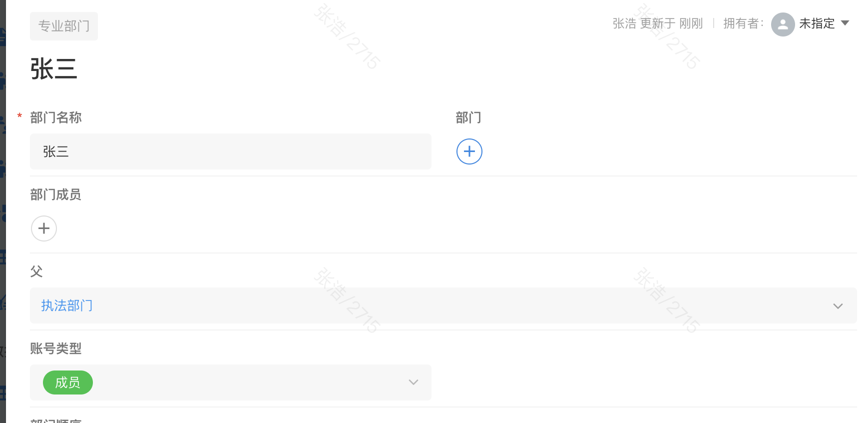Add a member with the 部门成员 plus icon
The height and width of the screenshot is (423, 868).
pos(44,228)
